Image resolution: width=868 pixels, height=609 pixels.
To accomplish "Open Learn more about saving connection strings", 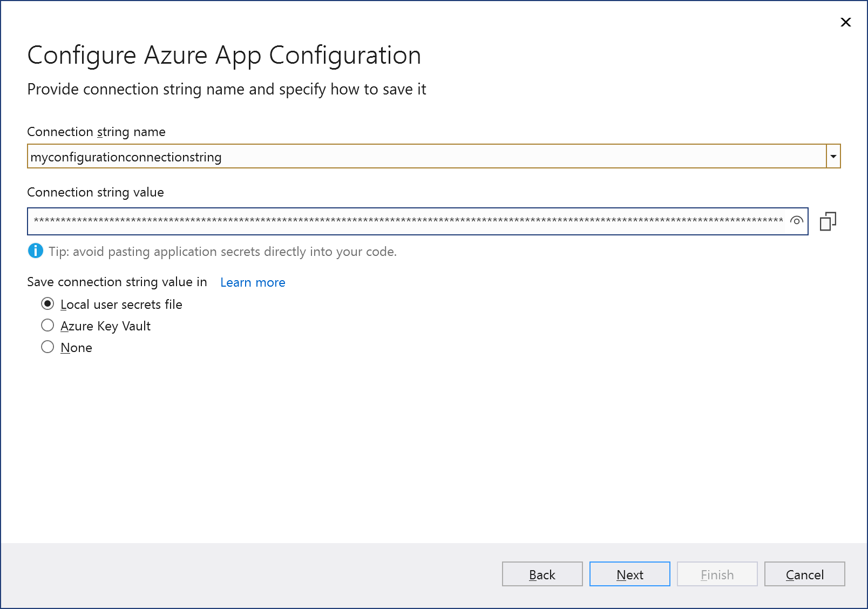I will pos(252,282).
